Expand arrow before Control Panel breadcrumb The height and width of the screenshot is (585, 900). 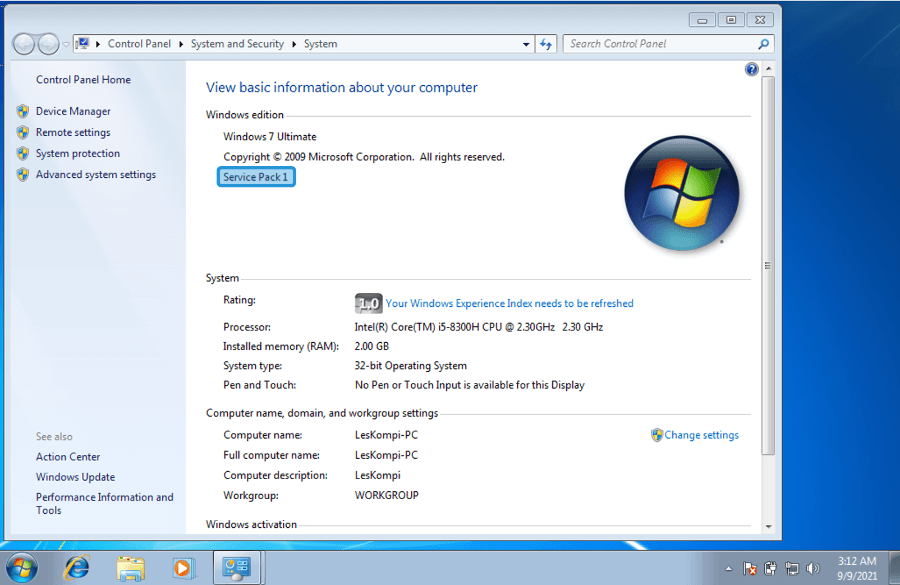pyautogui.click(x=98, y=44)
